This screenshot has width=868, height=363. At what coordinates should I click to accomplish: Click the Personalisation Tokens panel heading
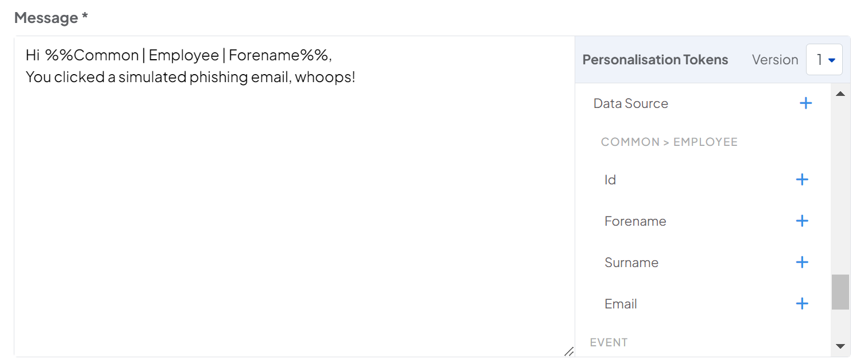(655, 60)
